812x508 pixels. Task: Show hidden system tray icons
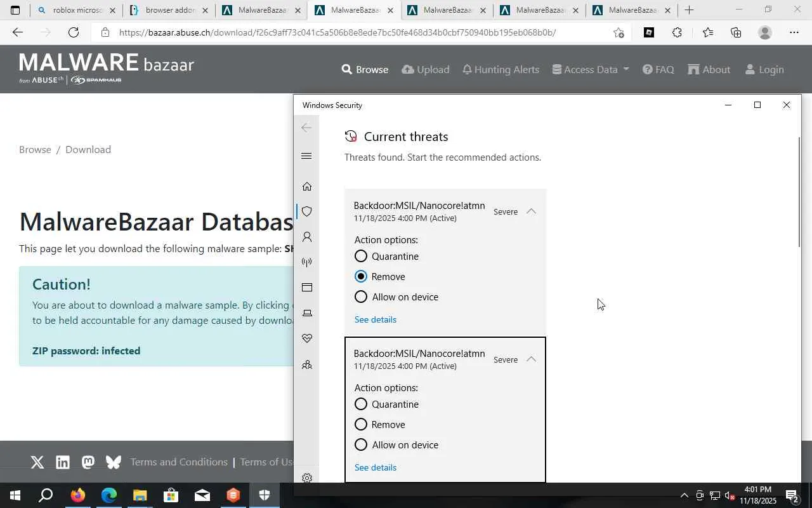pyautogui.click(x=684, y=495)
